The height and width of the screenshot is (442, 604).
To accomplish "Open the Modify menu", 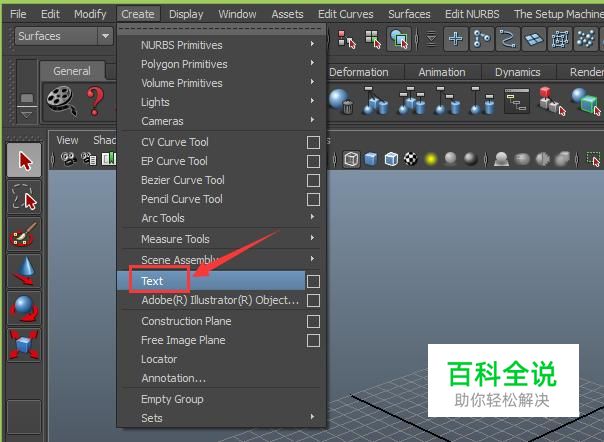I will click(90, 14).
